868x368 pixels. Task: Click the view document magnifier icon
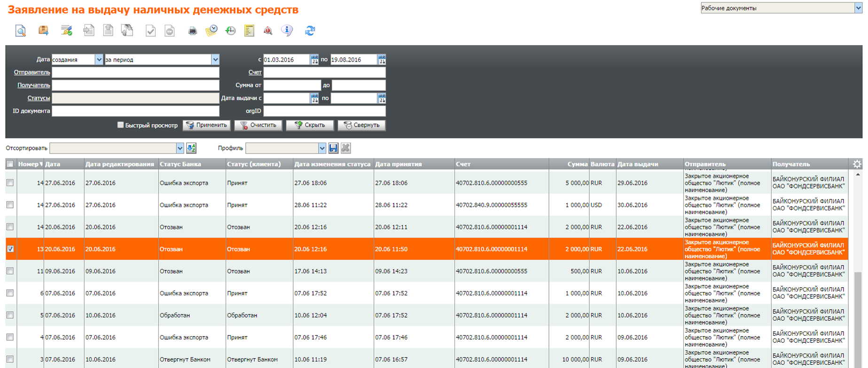21,31
